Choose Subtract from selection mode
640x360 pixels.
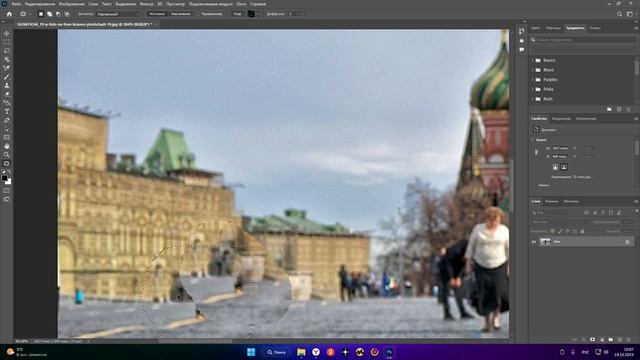58,14
